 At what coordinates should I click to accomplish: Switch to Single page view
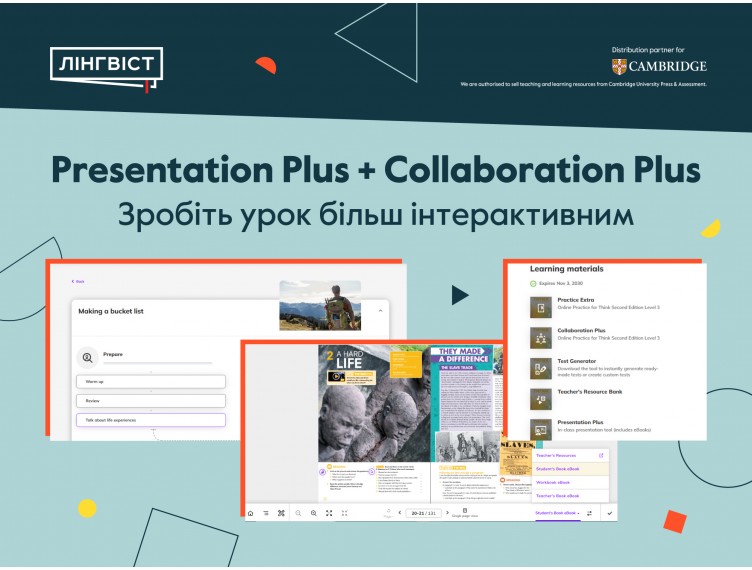(x=465, y=513)
